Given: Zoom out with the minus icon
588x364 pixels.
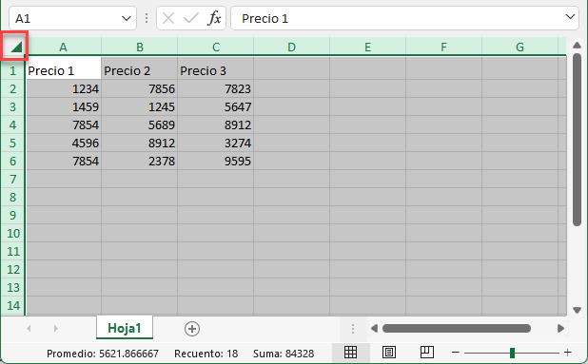Looking at the screenshot, I should tap(455, 353).
